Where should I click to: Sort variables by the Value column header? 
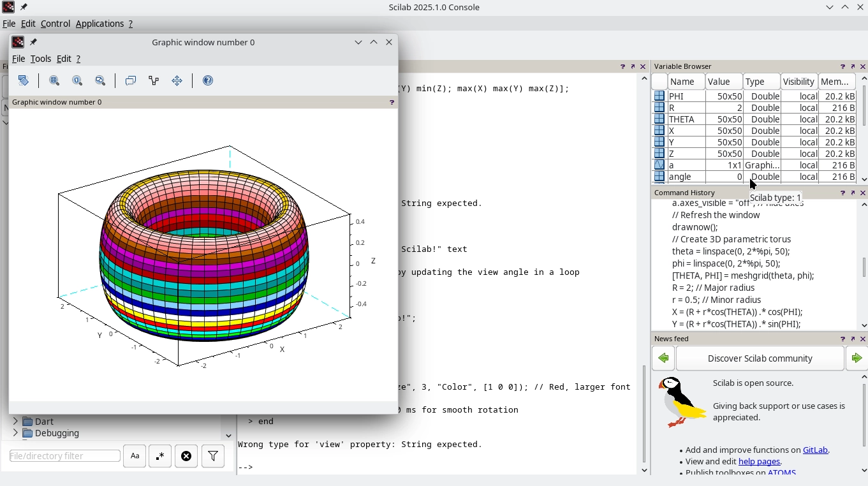724,82
